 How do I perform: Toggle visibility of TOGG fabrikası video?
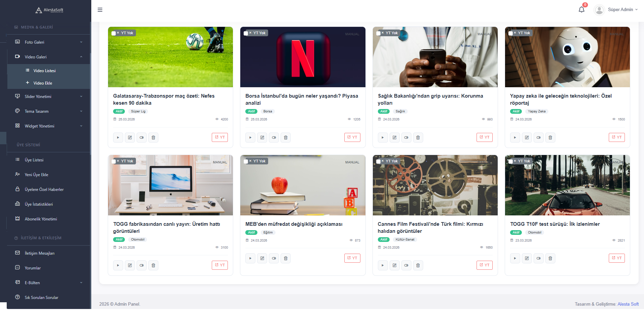point(142,265)
